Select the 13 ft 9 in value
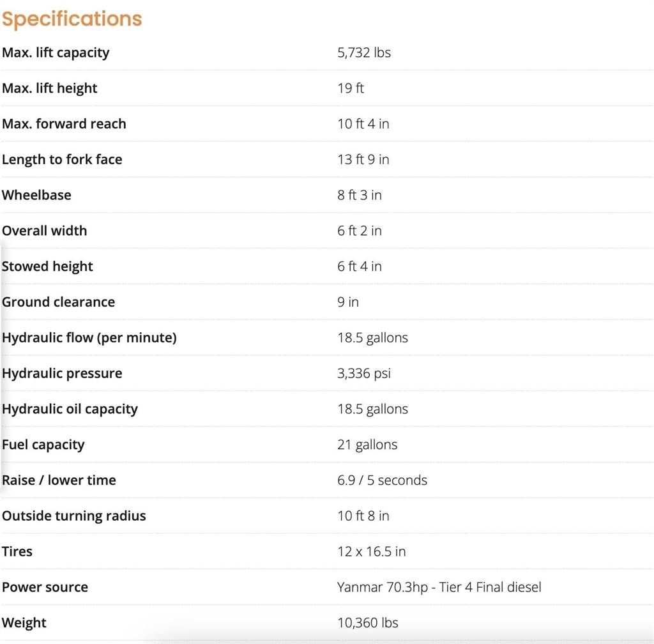 click(x=363, y=160)
